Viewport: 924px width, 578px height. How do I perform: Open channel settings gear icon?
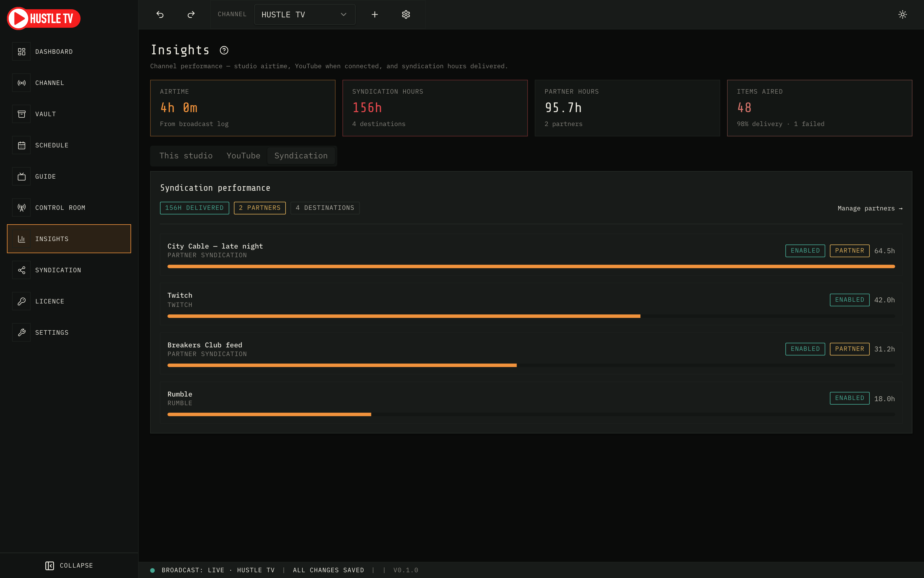(x=406, y=14)
